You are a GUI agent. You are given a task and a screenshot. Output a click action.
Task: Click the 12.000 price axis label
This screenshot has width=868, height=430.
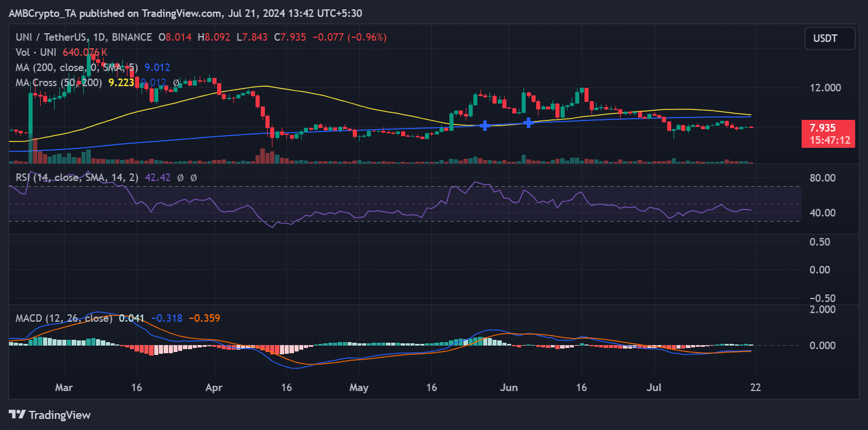tap(826, 88)
